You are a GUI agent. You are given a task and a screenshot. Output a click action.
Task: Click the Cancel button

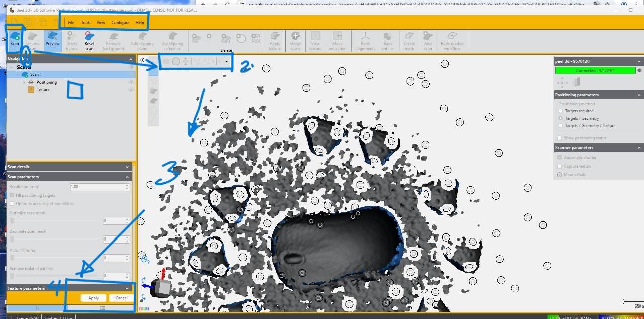(x=121, y=298)
